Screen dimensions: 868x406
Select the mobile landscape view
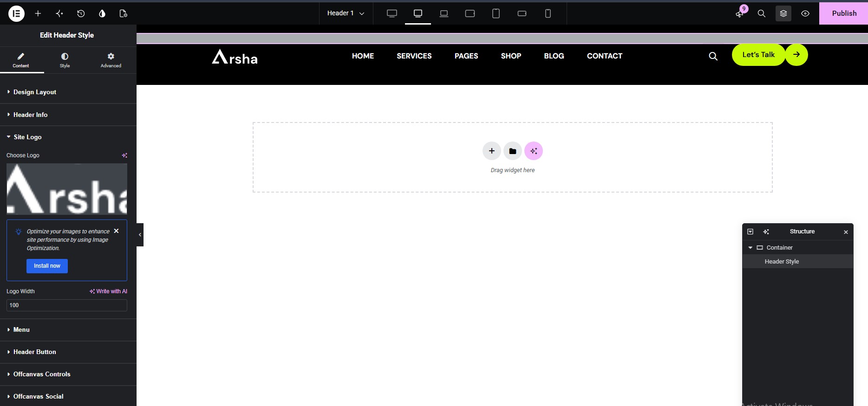click(x=522, y=13)
